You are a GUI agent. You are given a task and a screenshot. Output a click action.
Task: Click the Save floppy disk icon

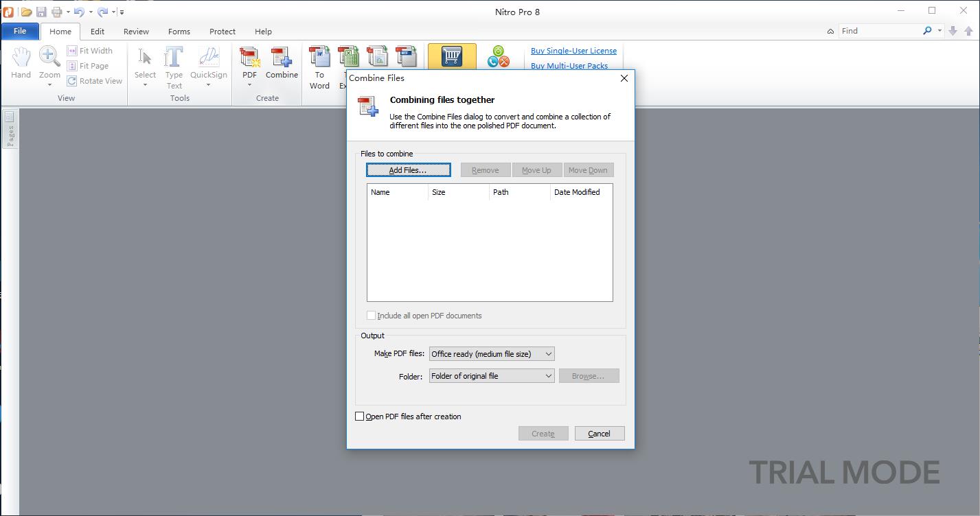coord(41,12)
